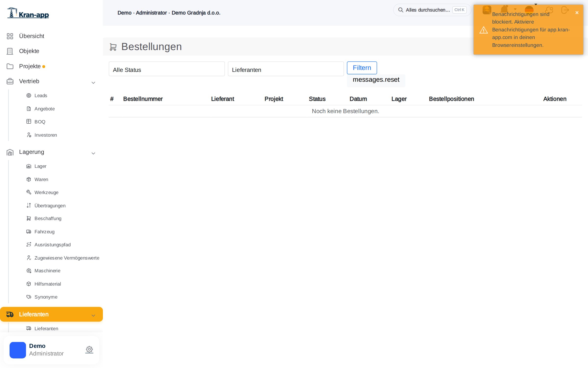Screen dimensions: 588x368
Task: Open Übersicht from the sidebar
Action: point(31,36)
